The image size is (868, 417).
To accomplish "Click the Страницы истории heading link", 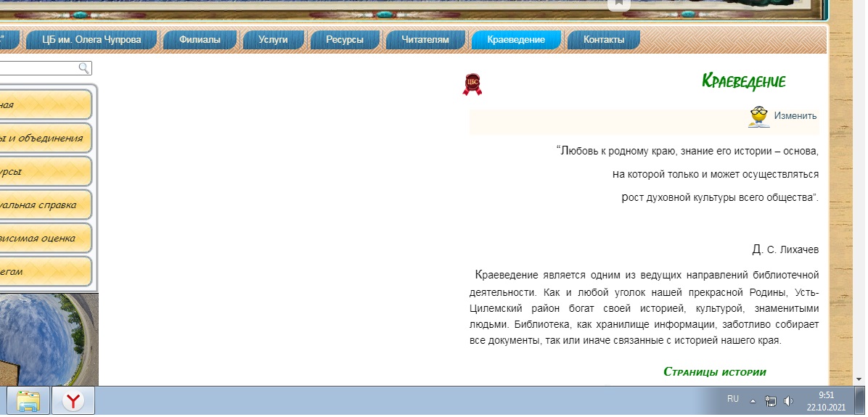I will pos(715,371).
